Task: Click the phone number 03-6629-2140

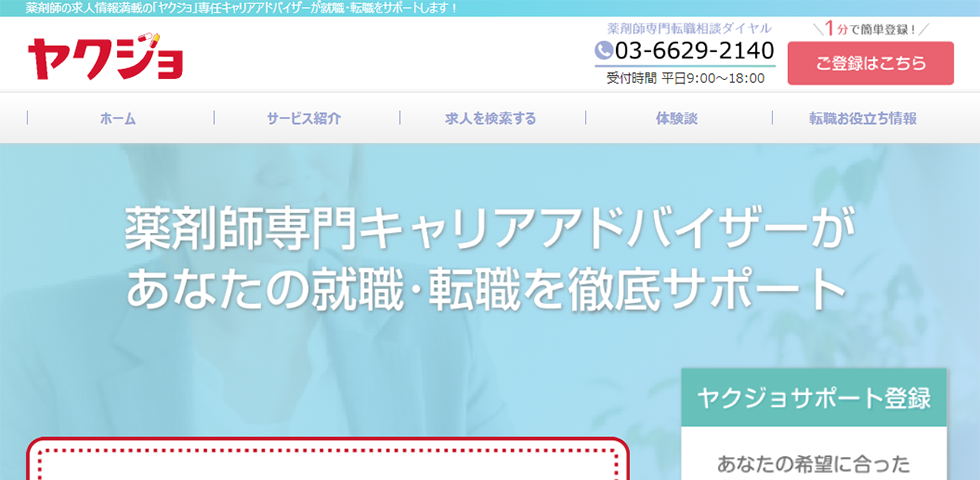Action: point(694,50)
